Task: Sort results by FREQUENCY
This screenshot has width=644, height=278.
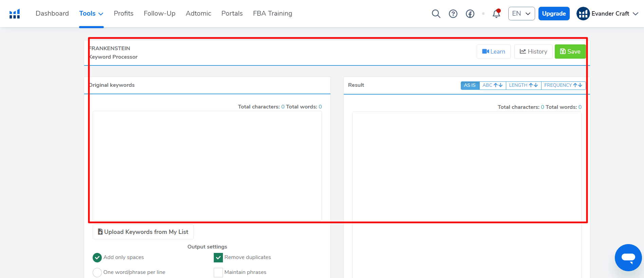Action: click(x=563, y=85)
